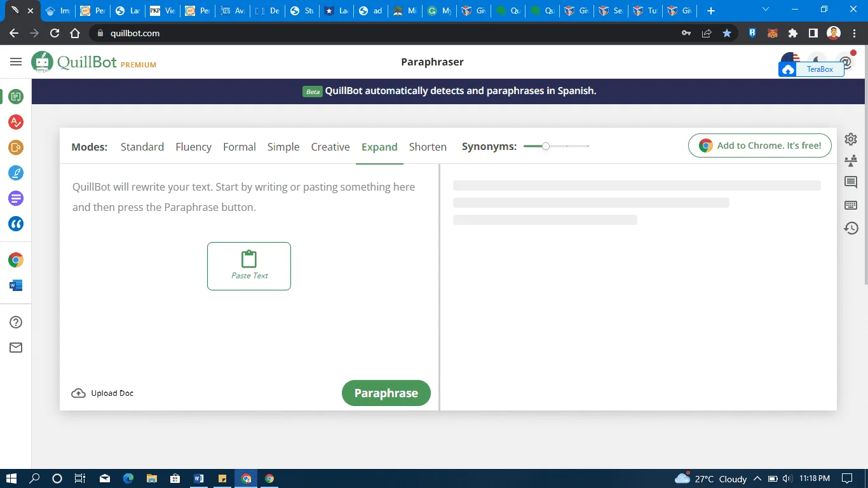
Task: Open the Extensions puzzle piece menu
Action: (x=792, y=33)
